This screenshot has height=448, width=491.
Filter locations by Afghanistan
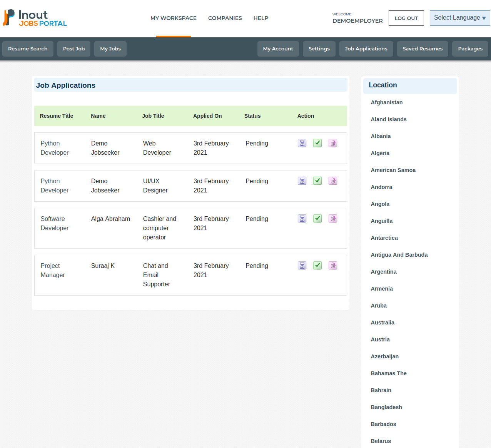[x=386, y=102]
